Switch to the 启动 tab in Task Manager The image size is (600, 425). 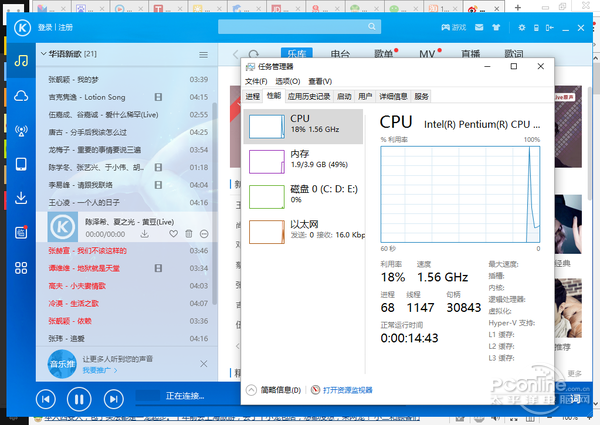344,96
